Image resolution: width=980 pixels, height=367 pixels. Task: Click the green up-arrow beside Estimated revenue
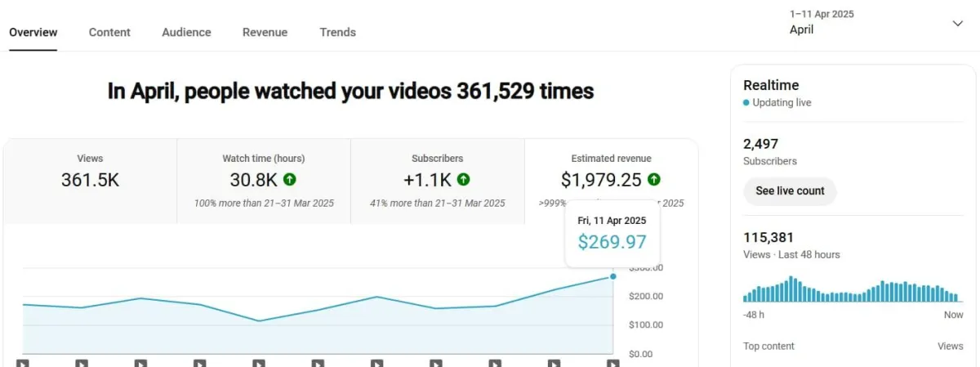point(654,179)
